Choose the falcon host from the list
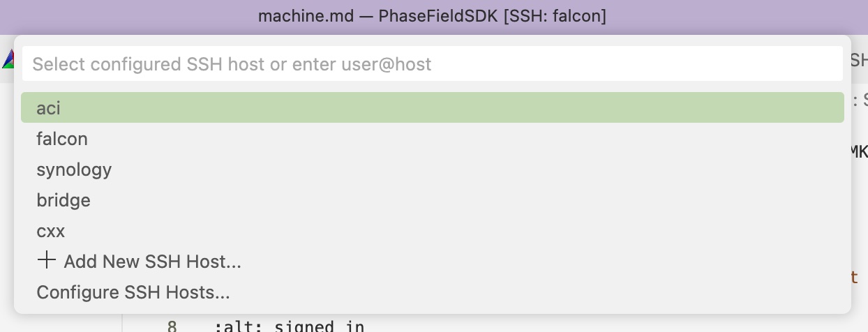Image resolution: width=868 pixels, height=332 pixels. click(x=62, y=139)
